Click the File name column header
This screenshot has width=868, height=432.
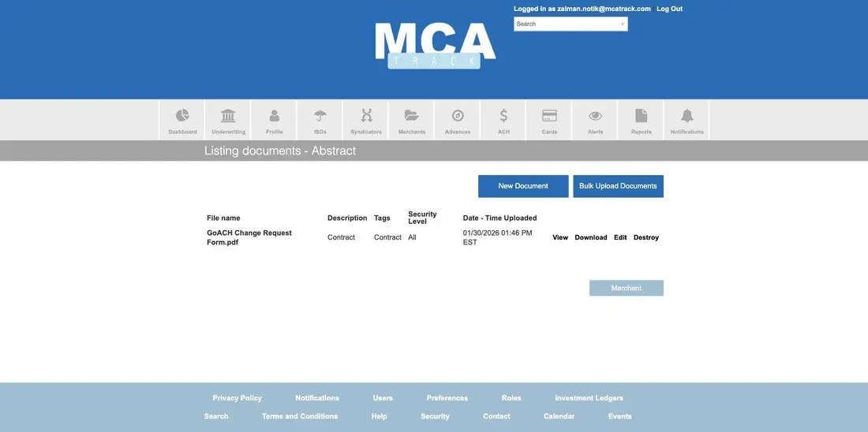[223, 218]
